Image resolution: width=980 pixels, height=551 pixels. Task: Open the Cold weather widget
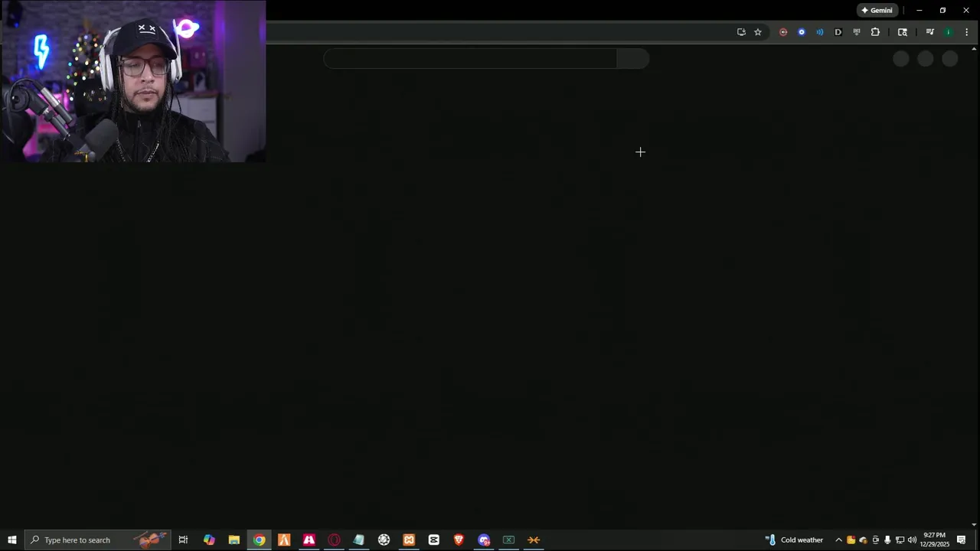coord(794,540)
